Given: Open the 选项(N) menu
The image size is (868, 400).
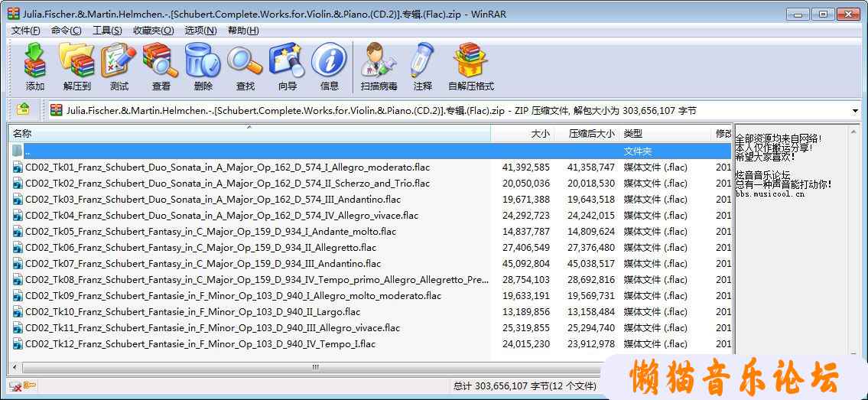Looking at the screenshot, I should click(x=200, y=31).
